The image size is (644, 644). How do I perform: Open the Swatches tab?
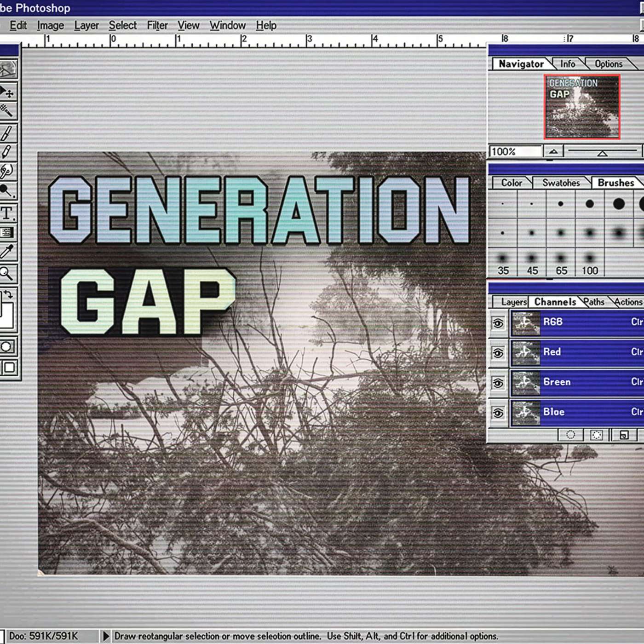pos(561,183)
